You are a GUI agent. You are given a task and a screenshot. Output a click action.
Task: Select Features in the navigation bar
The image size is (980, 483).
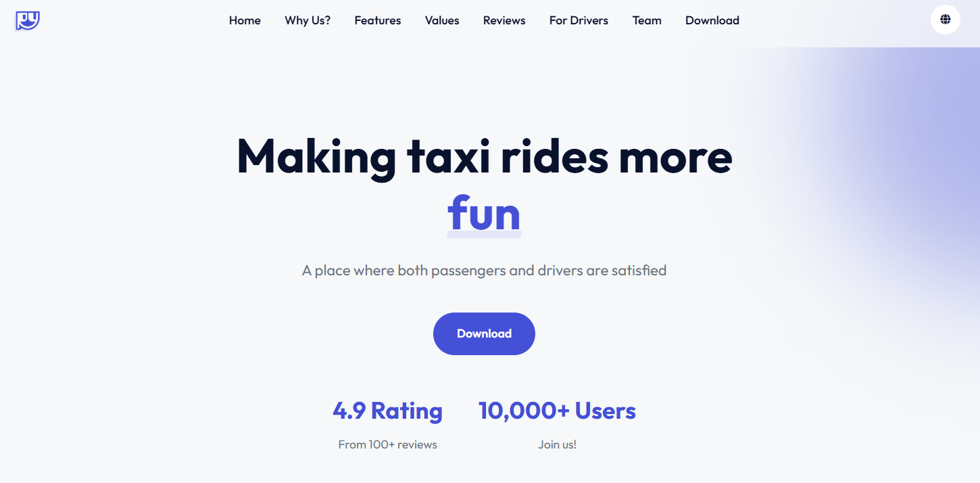coord(378,20)
